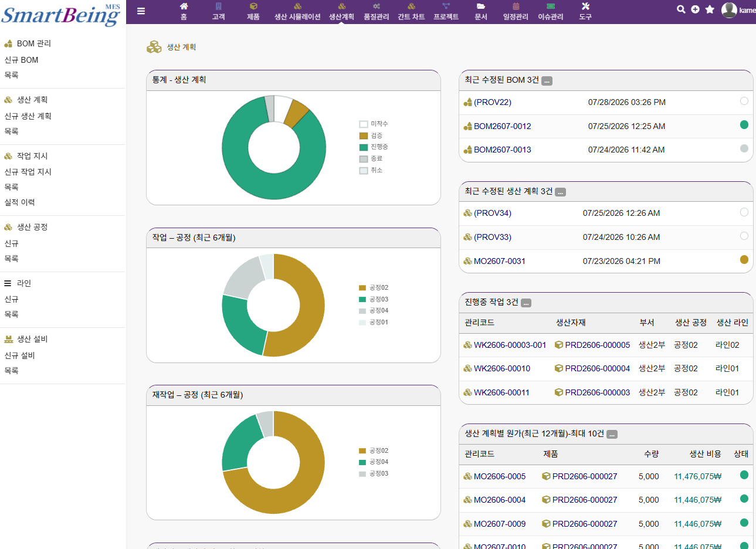Click green status dot for MO2606-0005
756x549 pixels.
click(744, 475)
